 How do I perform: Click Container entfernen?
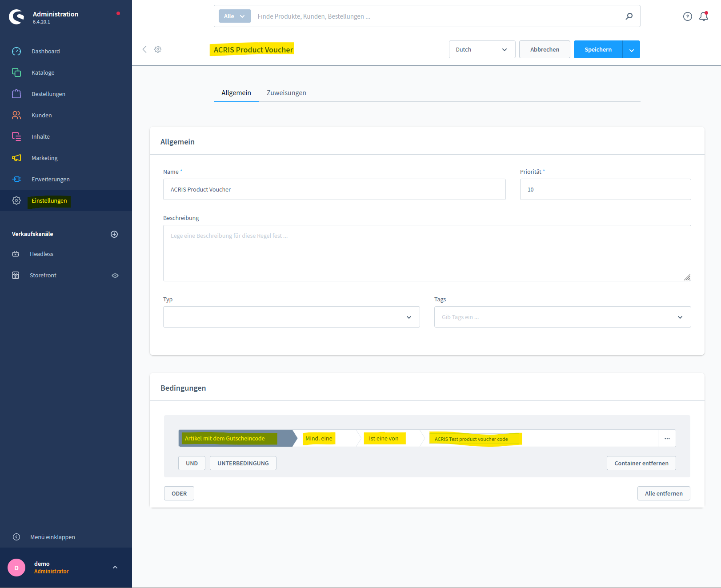(x=641, y=463)
